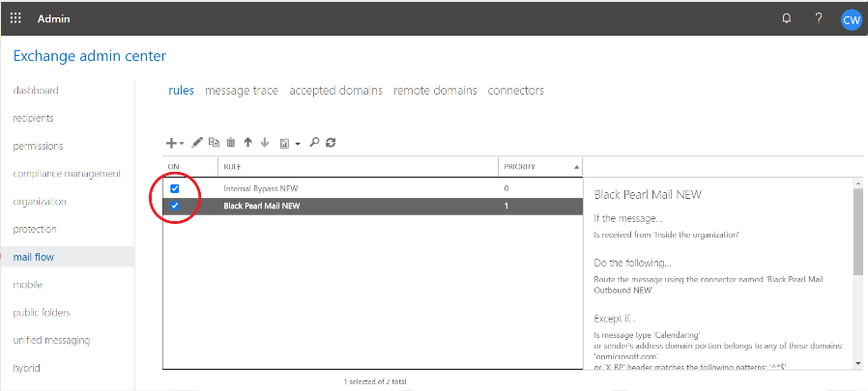Click the ON column header
The image size is (868, 391).
pyautogui.click(x=173, y=166)
